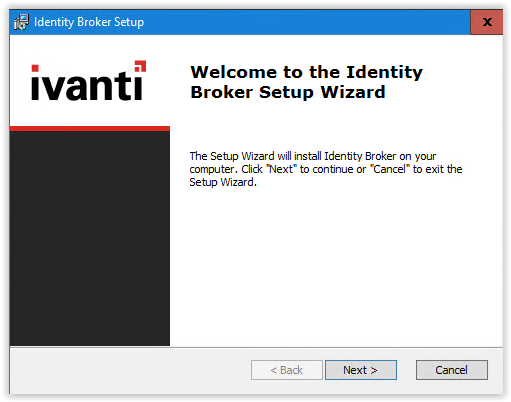Click the red corner mark above the ivanti logo

click(140, 66)
